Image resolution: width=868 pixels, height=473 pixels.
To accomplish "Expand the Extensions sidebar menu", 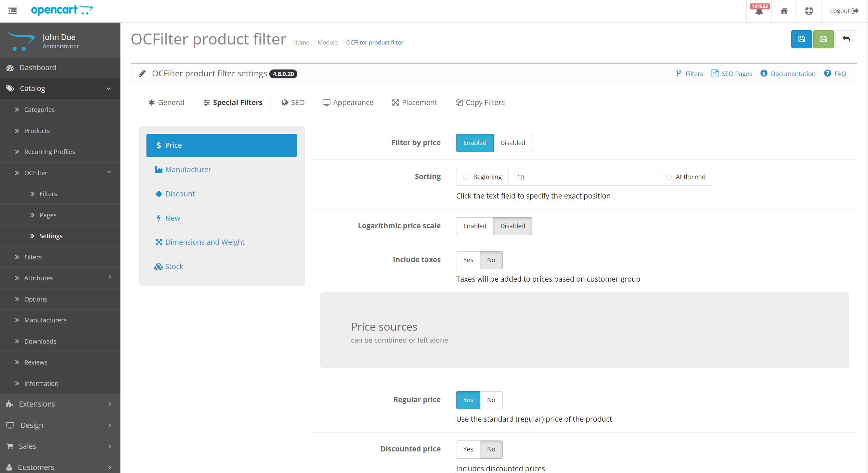I will tap(37, 404).
